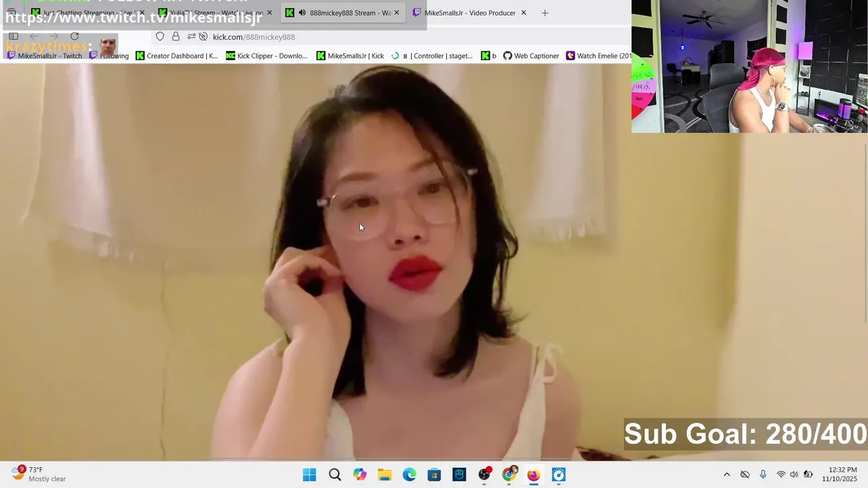
Task: Close the 888mickey888 Stream tab
Action: [x=397, y=13]
